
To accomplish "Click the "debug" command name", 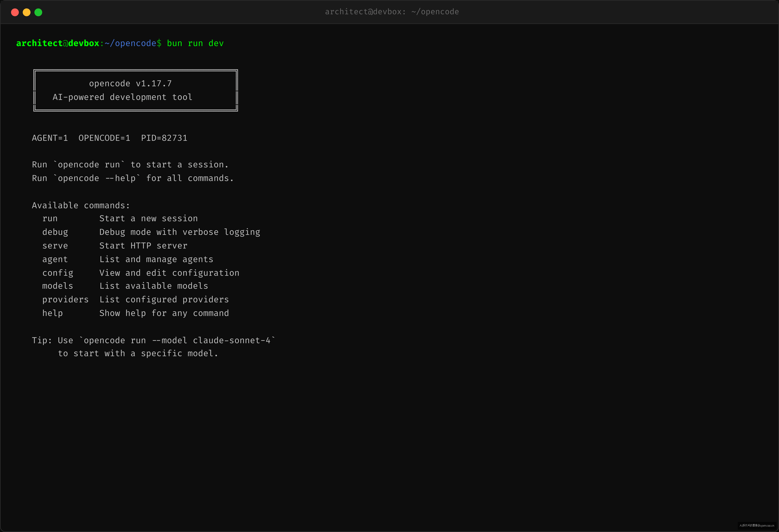I will [55, 232].
